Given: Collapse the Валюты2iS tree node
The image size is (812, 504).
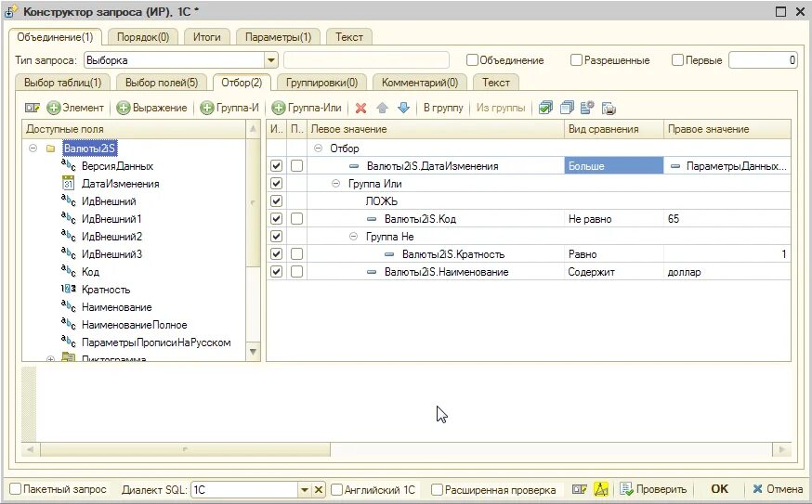Looking at the screenshot, I should [33, 149].
